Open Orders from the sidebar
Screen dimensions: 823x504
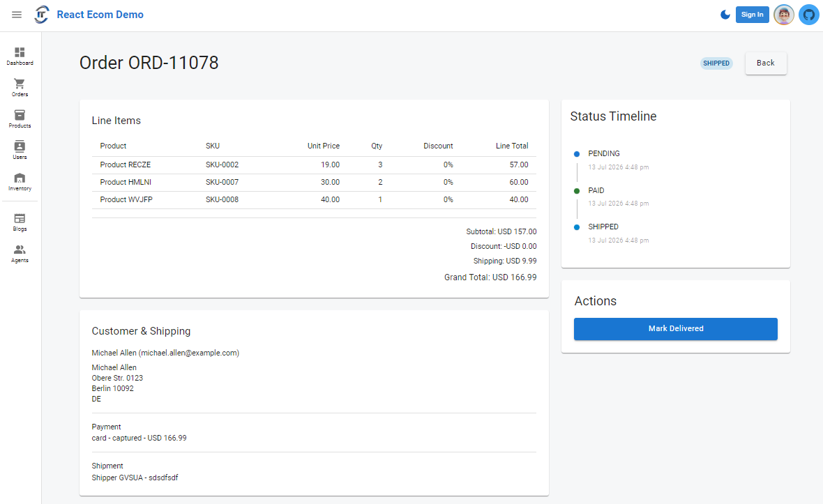[x=20, y=88]
